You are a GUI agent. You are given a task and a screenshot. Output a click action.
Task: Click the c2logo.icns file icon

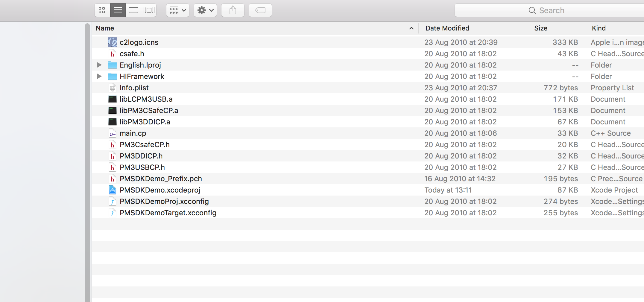tap(112, 42)
